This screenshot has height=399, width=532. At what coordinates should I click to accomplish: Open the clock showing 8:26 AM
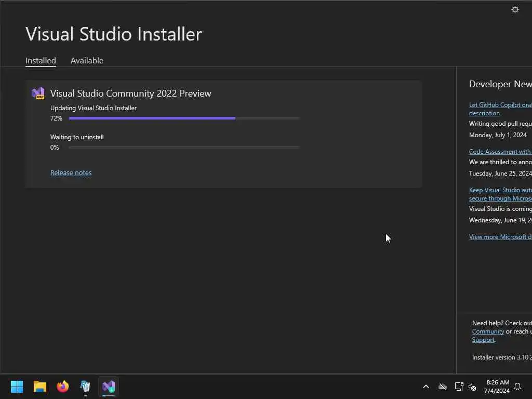coord(497,382)
